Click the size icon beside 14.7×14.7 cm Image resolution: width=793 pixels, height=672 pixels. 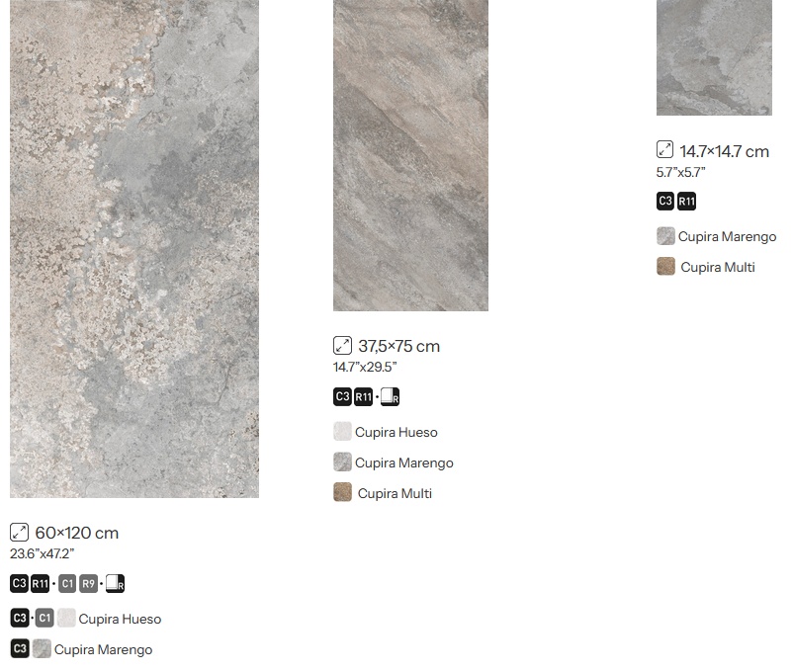click(x=665, y=150)
